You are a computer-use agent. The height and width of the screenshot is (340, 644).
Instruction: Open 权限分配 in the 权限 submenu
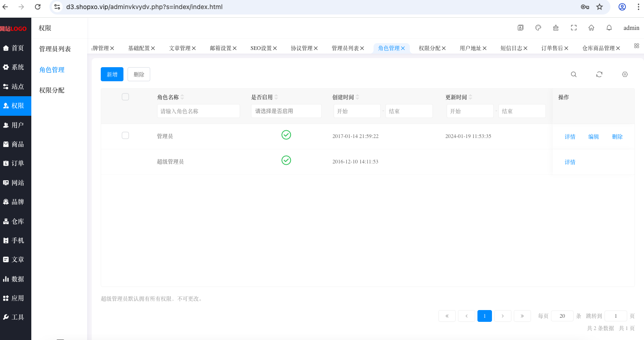[52, 90]
